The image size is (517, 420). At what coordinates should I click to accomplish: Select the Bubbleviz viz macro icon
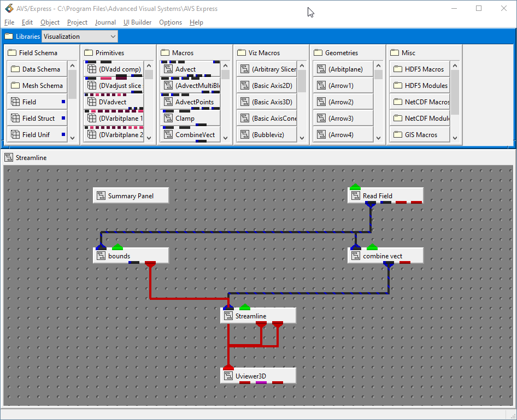245,134
